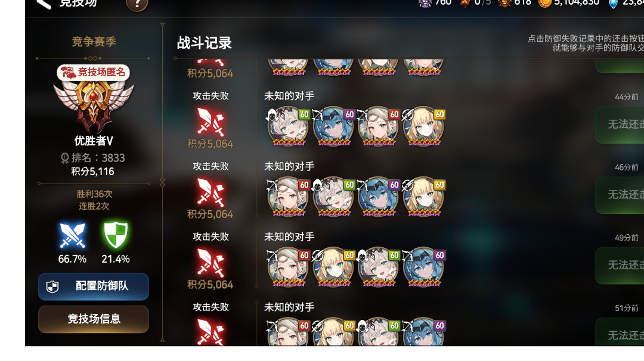The height and width of the screenshot is (361, 644).
Task: Open 配置防御队 defense team setup
Action: (94, 287)
